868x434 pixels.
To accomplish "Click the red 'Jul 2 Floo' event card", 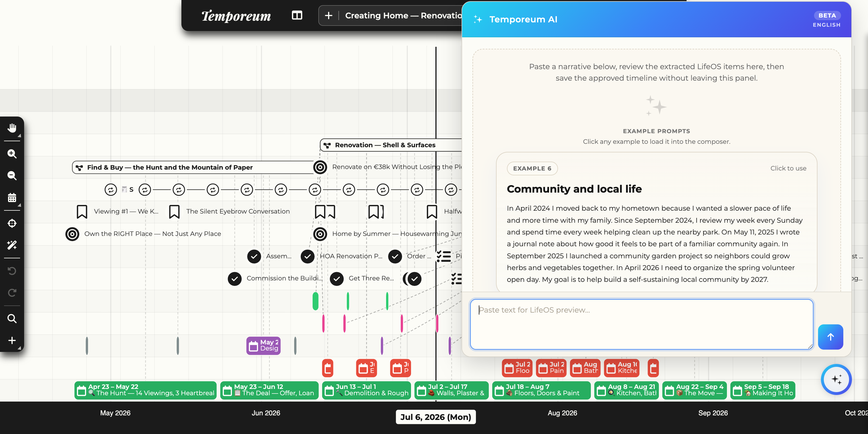I will [517, 368].
